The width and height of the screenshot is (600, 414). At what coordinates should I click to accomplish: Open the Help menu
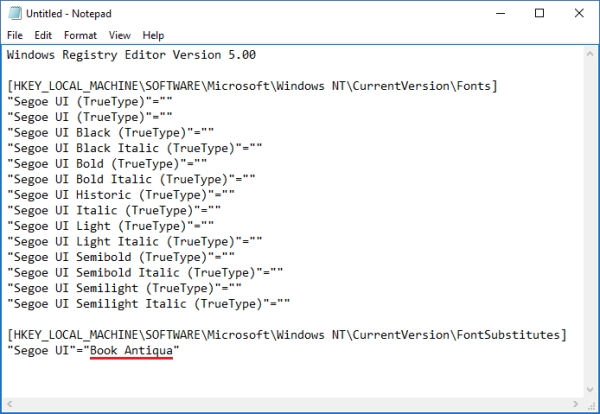click(153, 35)
